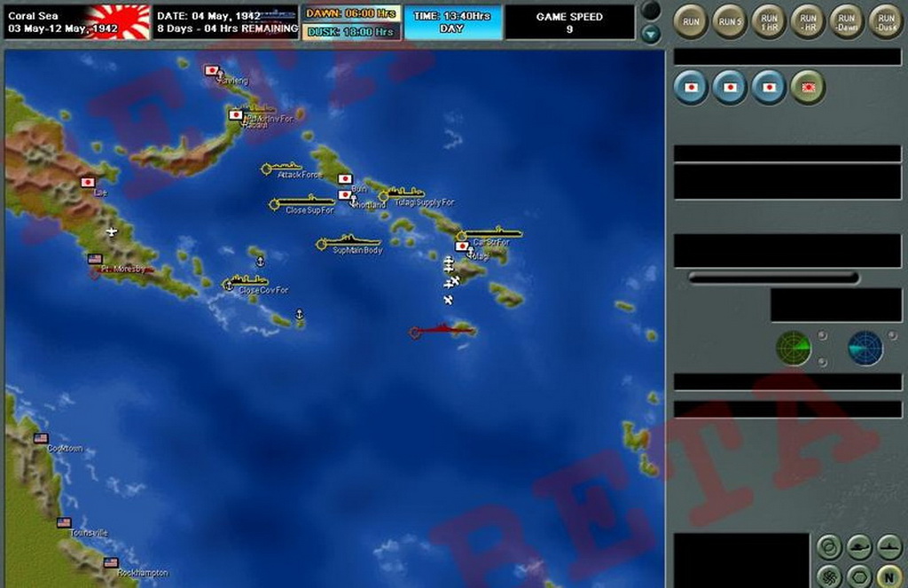This screenshot has height=588, width=908.
Task: Toggle upper indicator light beside green radar
Action: 823,335
